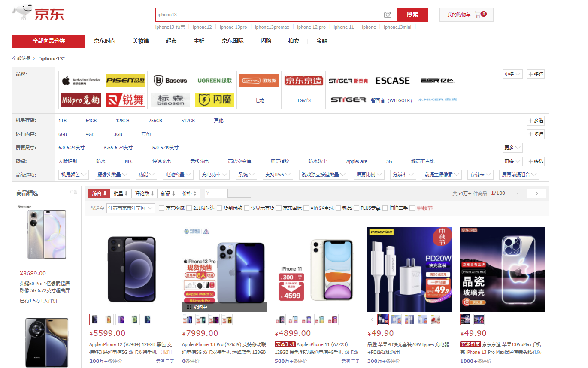This screenshot has height=368, width=588.
Task: Go to next results page arrow
Action: [x=536, y=193]
